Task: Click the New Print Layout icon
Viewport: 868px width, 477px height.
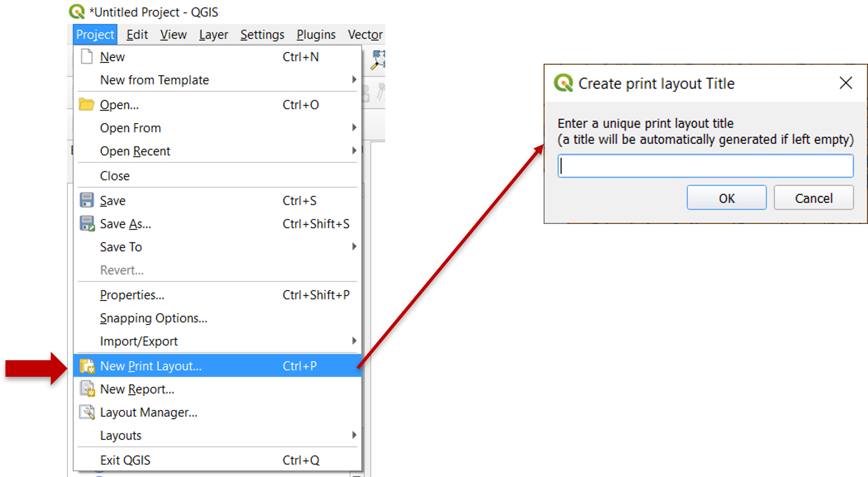Action: 87,366
